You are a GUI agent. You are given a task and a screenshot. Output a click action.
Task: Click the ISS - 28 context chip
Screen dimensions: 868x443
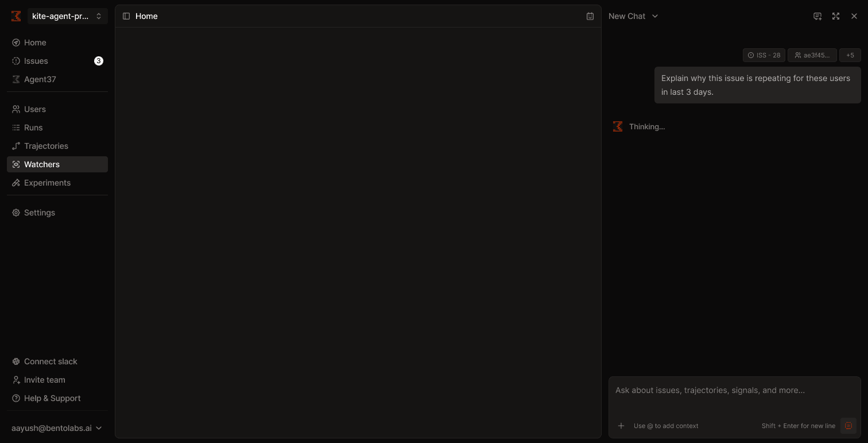[x=764, y=55]
